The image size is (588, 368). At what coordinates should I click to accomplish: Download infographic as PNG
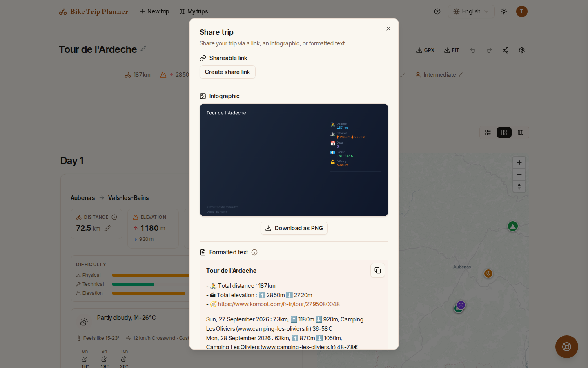click(x=294, y=228)
